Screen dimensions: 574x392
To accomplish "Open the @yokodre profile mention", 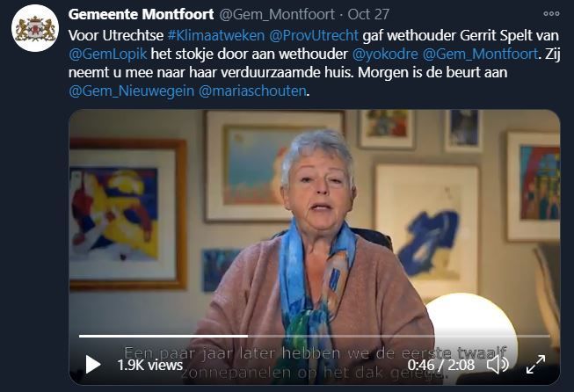I will pyautogui.click(x=385, y=54).
